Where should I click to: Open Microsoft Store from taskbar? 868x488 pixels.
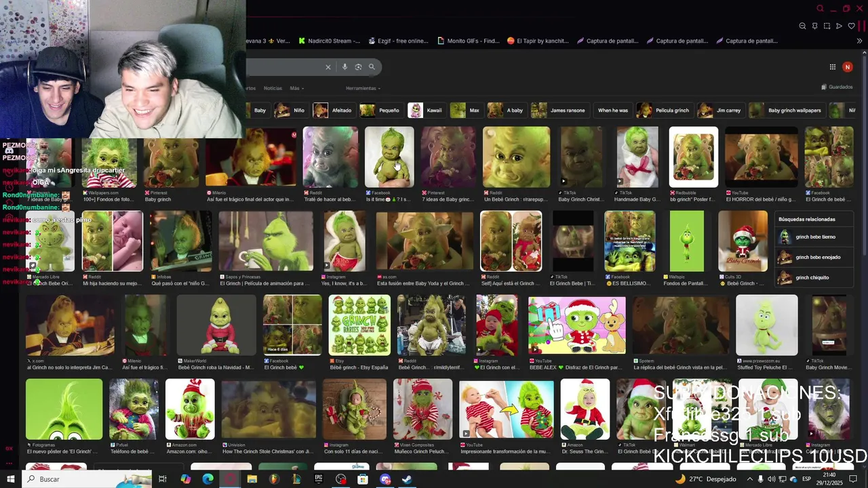coord(363,479)
